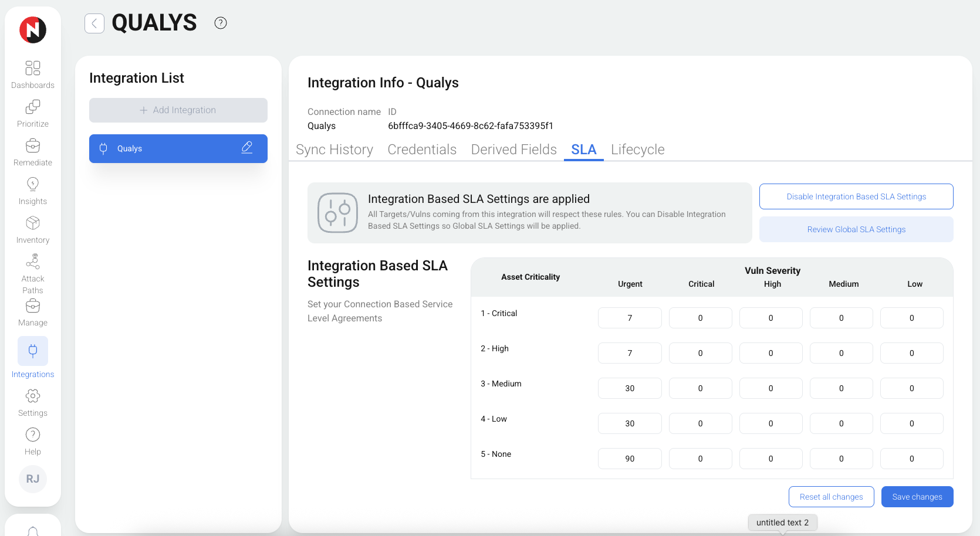Edit Medium value for 5 - None row
The height and width of the screenshot is (536, 980).
842,459
